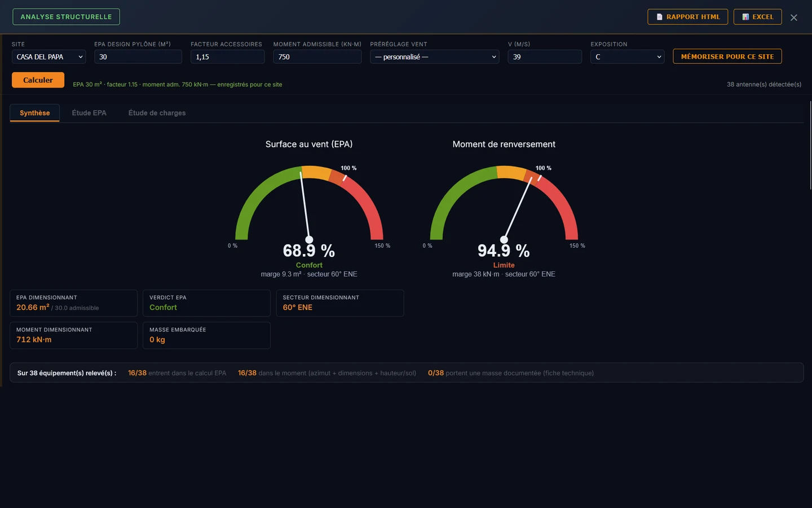This screenshot has height=508, width=812.
Task: Click the 16/38 entrent dans le calcul EPA text
Action: point(177,373)
